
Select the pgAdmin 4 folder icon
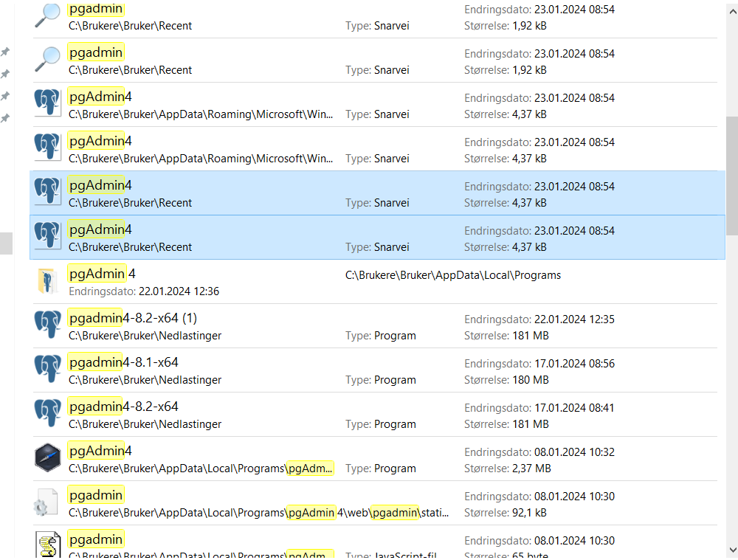click(47, 281)
